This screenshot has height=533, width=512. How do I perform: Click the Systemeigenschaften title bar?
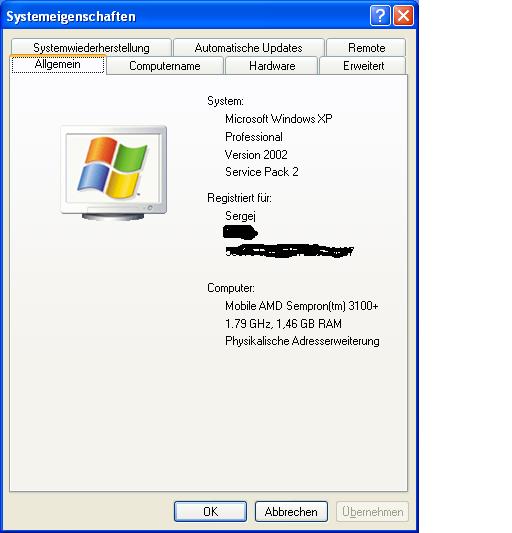187,16
